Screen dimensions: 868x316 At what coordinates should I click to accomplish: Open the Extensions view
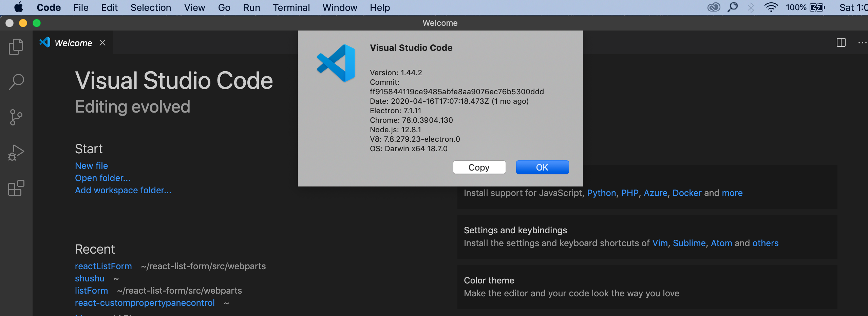pyautogui.click(x=16, y=189)
